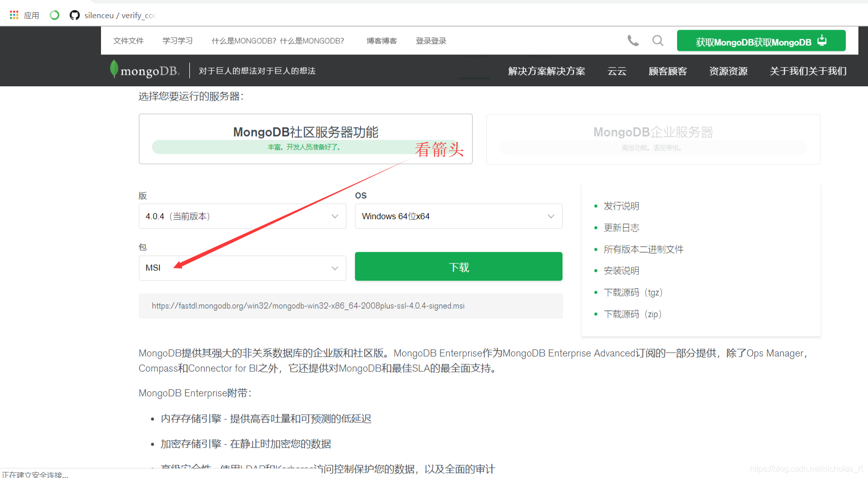Click the 获取MongoDB green button

click(761, 41)
